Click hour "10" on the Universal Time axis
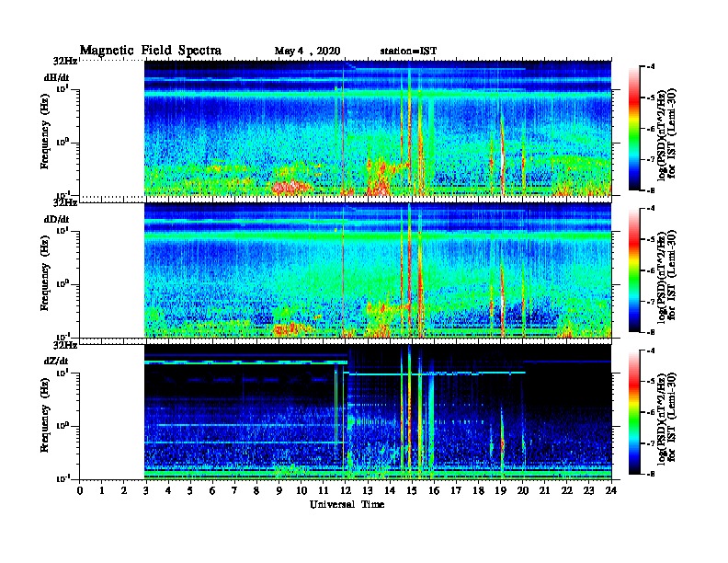 tap(301, 491)
